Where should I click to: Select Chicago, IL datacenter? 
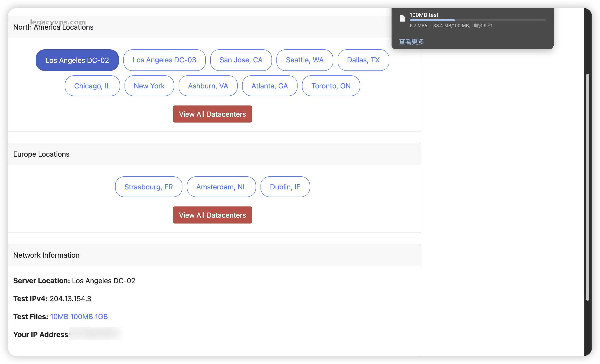tap(92, 86)
